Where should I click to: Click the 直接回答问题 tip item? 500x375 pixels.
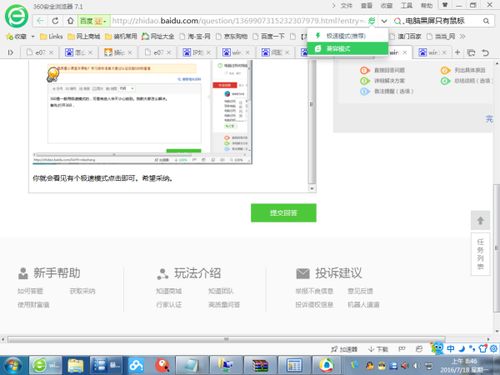click(383, 70)
